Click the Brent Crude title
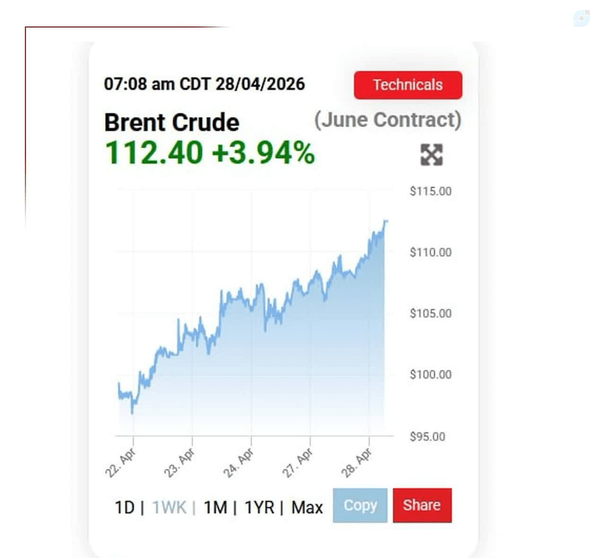Viewport: 600px width, 558px height. click(172, 122)
